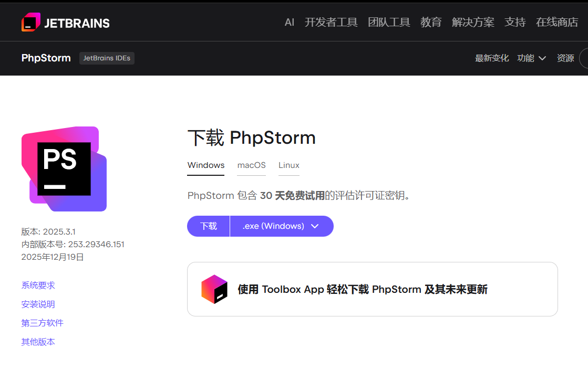Screen dimensions: 588x381
Task: Open the AI menu in header
Action: click(x=289, y=22)
